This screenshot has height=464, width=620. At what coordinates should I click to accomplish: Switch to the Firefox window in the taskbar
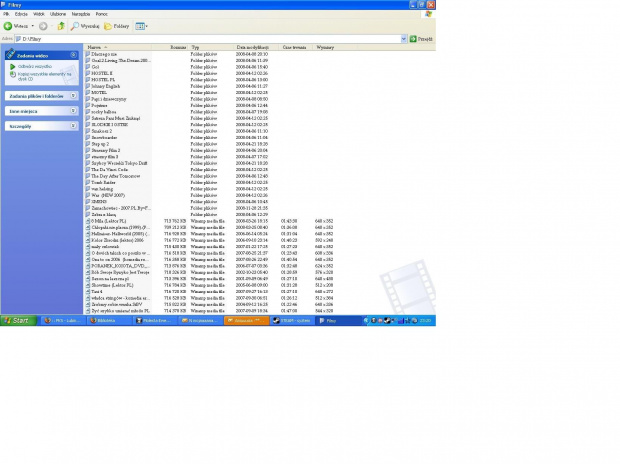63,320
